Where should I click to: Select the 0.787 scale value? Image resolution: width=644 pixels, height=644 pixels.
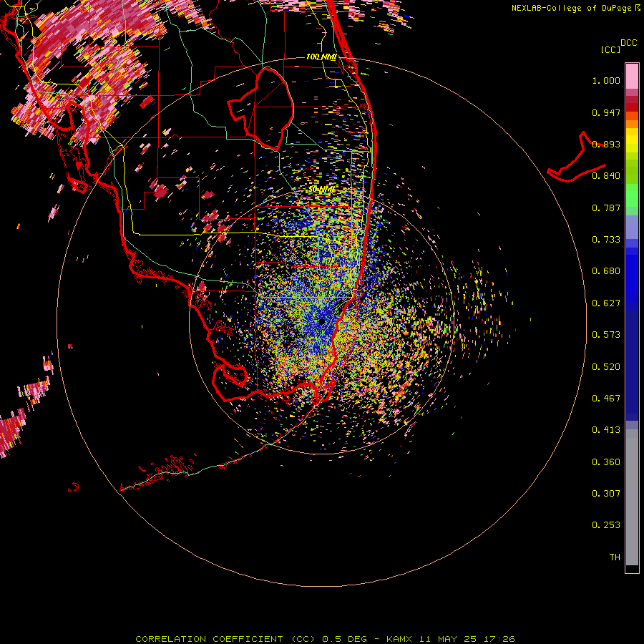[x=606, y=208]
